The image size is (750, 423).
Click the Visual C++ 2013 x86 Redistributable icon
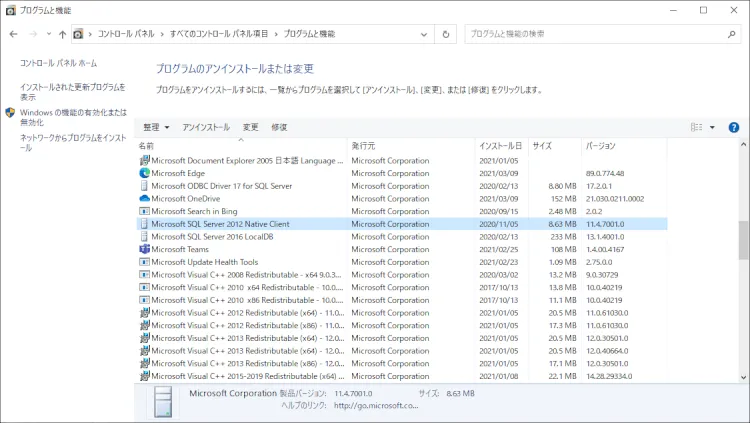[x=144, y=364]
